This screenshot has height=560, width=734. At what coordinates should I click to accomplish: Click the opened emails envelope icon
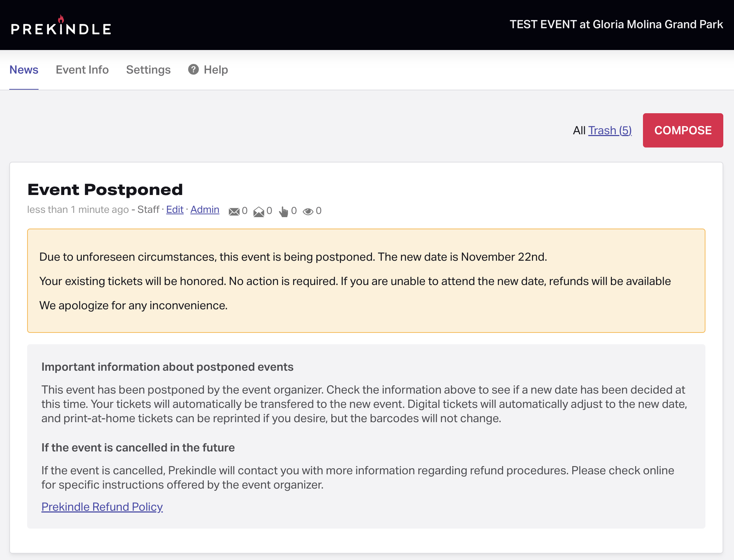coord(259,211)
